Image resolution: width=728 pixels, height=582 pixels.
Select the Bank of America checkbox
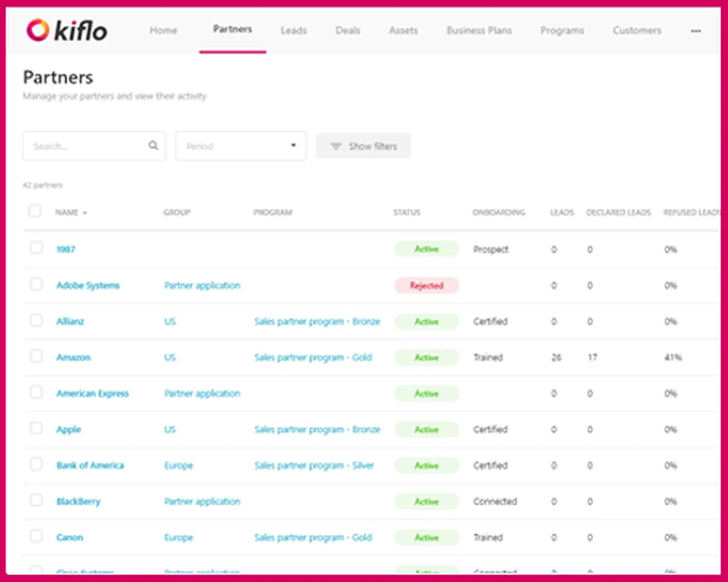[36, 464]
